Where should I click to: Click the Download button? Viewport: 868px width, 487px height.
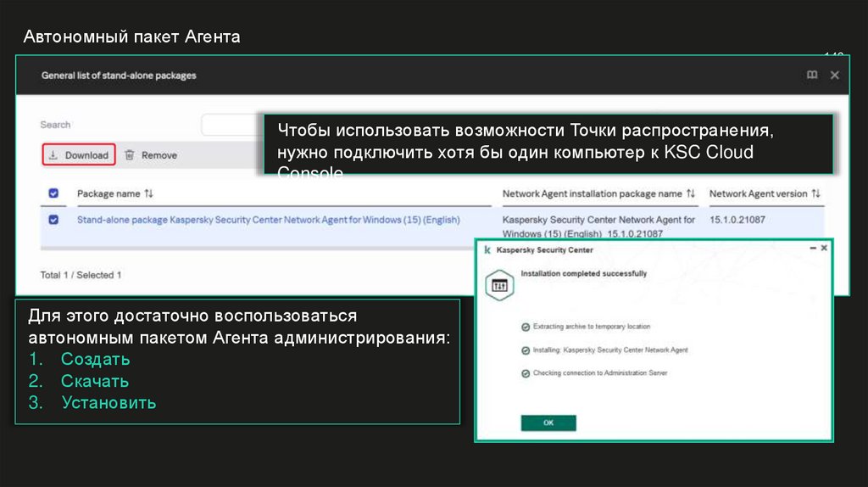point(79,154)
